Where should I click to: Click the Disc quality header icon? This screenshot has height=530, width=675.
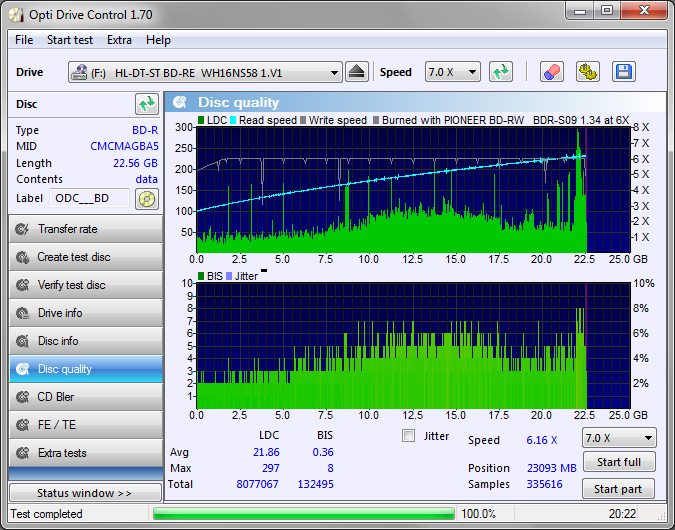[x=180, y=102]
